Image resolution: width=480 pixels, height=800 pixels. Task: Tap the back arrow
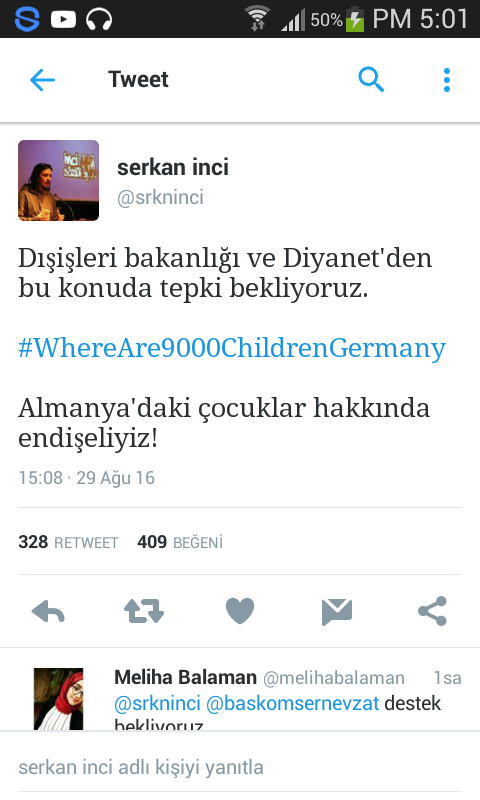42,80
